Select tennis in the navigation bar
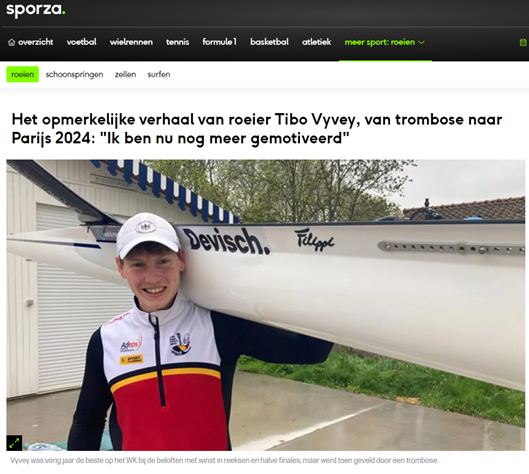The width and height of the screenshot is (529, 474). point(177,42)
